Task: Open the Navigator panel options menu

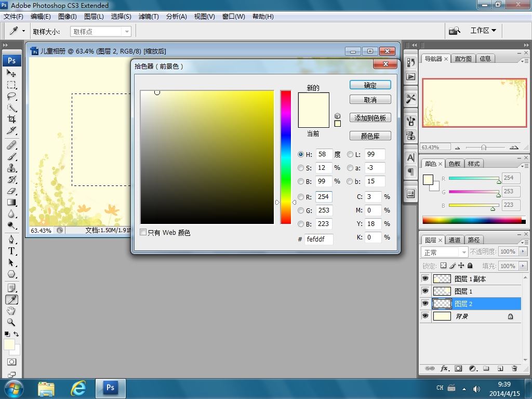Action: point(525,61)
